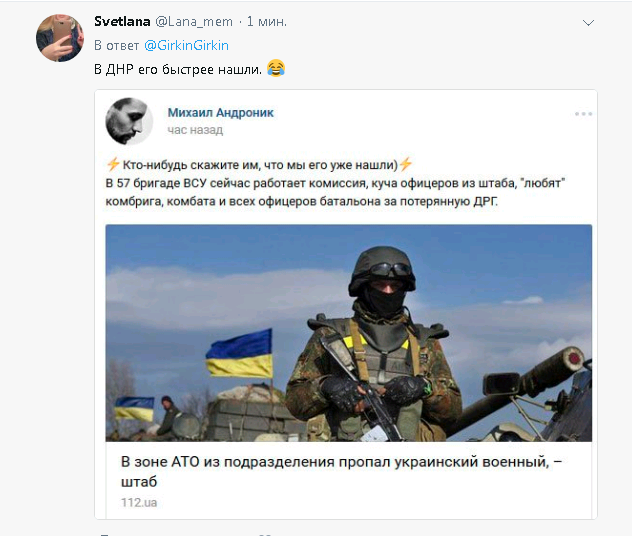This screenshot has width=632, height=536.
Task: Open the @GirkinGirkin mention link
Action: point(186,45)
